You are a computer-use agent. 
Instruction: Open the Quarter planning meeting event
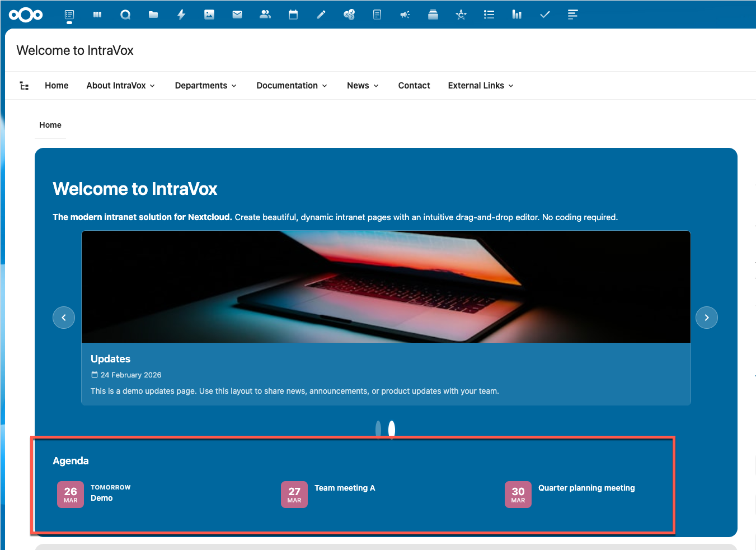586,488
